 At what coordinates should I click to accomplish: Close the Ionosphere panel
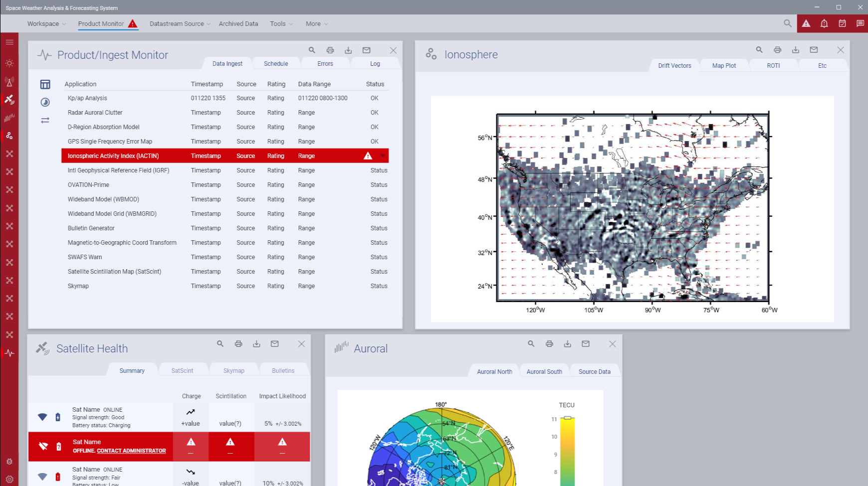pos(841,50)
